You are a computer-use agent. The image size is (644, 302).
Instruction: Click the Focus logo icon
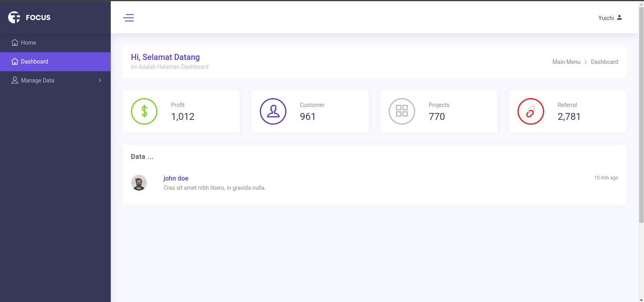pos(14,17)
